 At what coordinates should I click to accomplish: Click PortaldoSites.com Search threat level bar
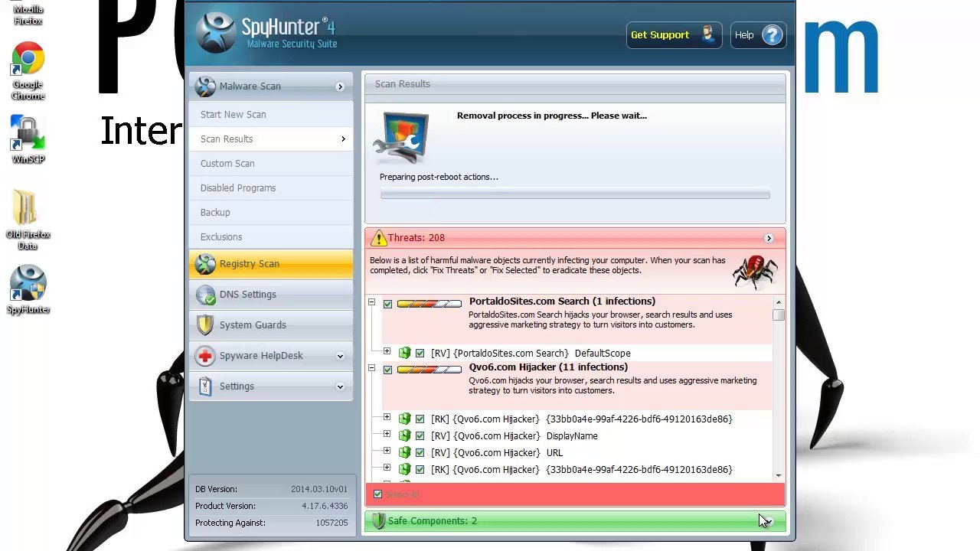tap(429, 305)
